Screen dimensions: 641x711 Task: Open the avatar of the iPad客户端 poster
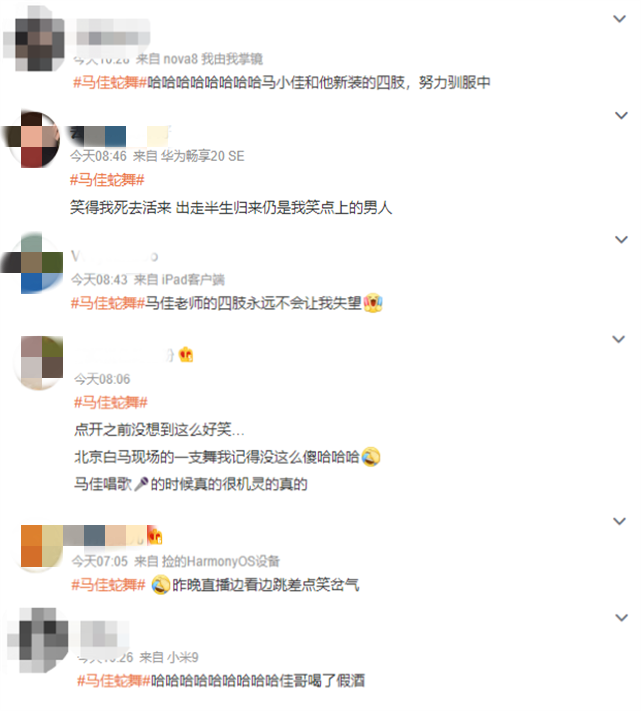coord(33,263)
